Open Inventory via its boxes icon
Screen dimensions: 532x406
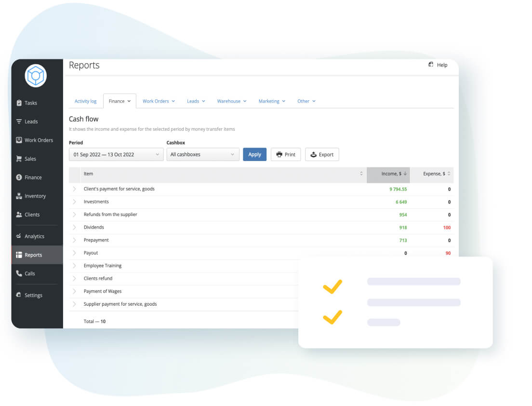19,196
